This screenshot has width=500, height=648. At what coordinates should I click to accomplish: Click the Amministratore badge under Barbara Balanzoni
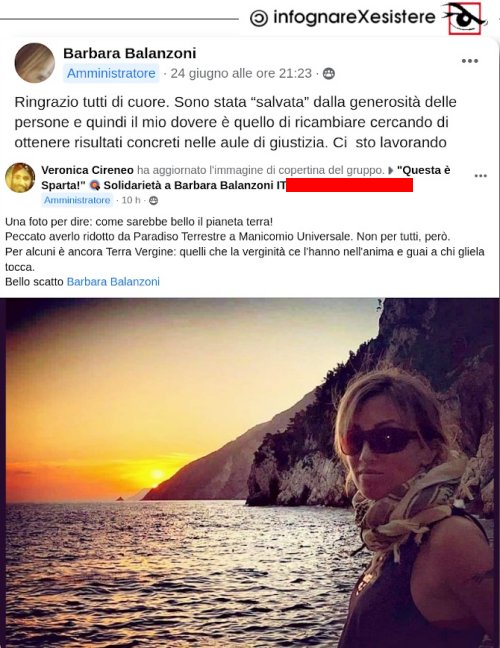[111, 74]
